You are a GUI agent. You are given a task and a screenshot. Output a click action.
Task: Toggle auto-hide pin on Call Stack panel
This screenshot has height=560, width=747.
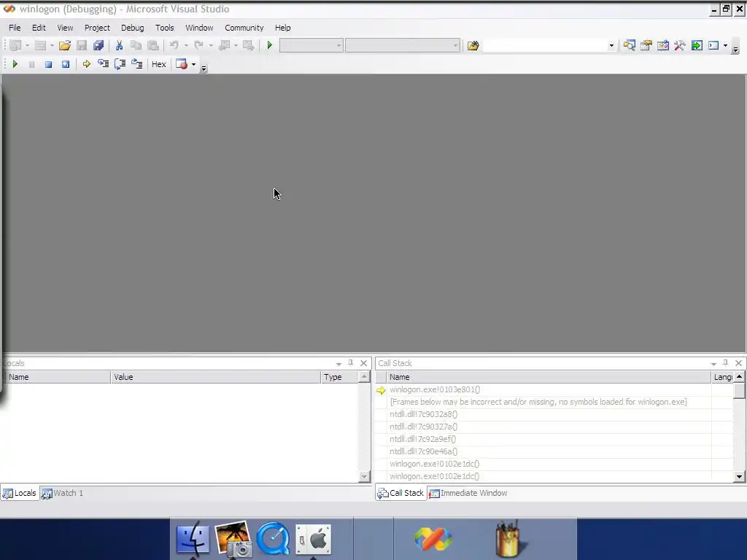click(726, 363)
